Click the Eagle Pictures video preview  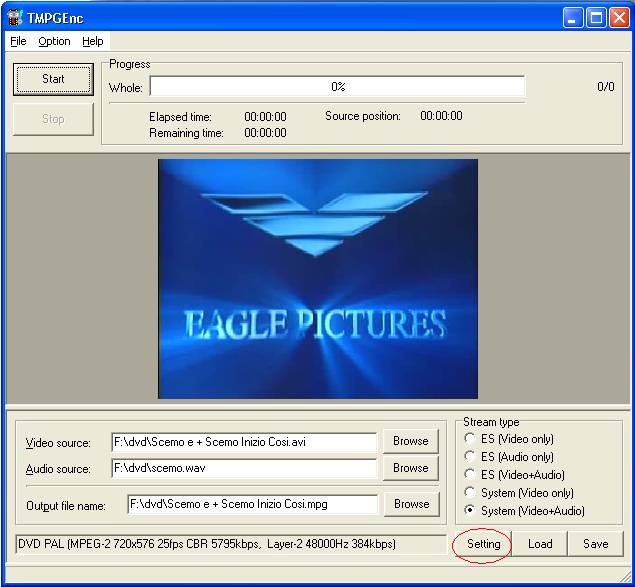(x=318, y=279)
